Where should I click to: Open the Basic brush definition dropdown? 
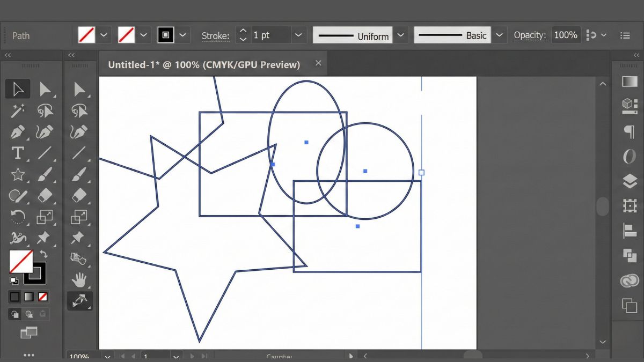tap(500, 35)
